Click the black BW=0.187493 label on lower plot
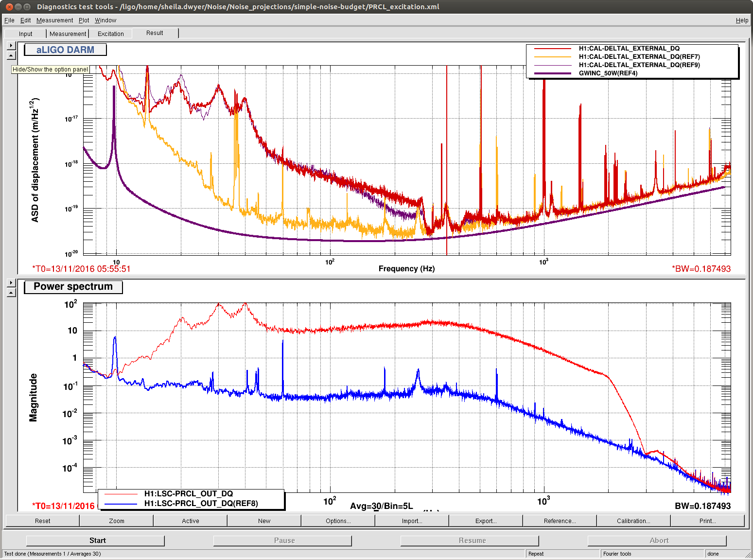 (x=702, y=506)
